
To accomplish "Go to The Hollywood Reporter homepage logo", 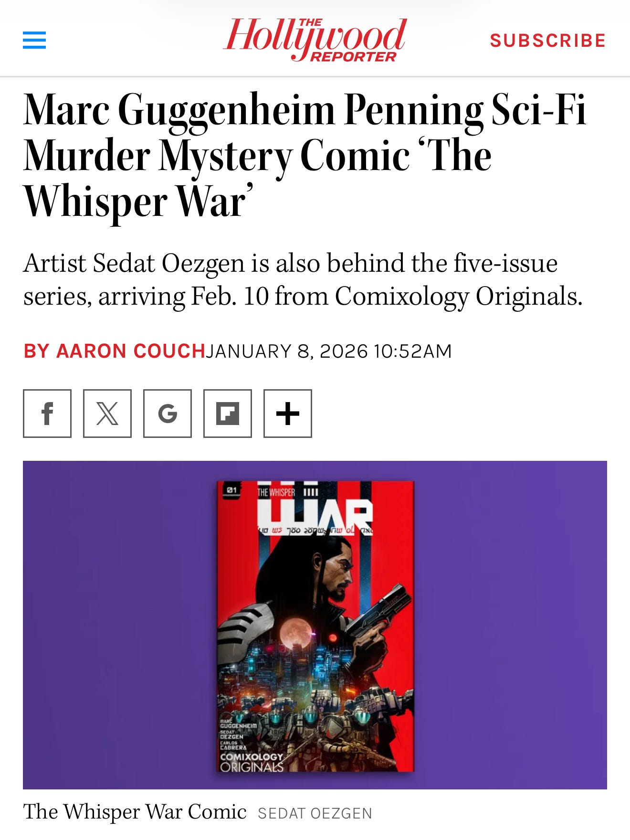I will (315, 40).
